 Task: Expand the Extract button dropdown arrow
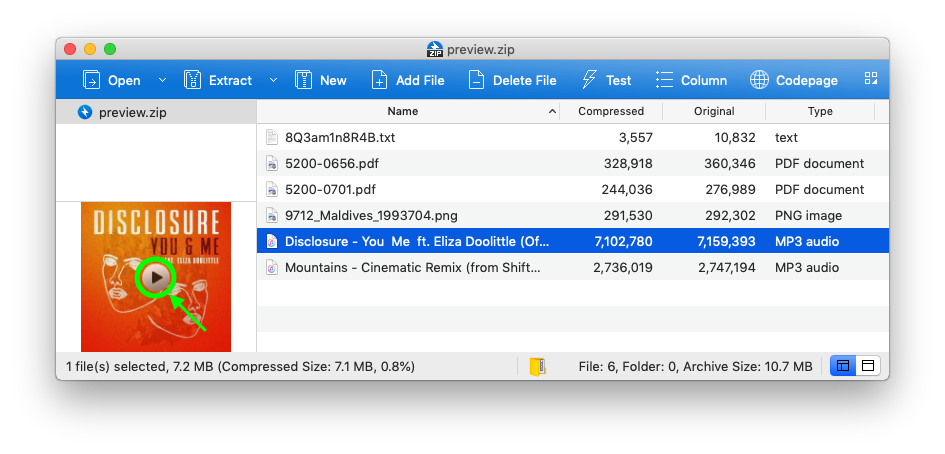[x=273, y=80]
